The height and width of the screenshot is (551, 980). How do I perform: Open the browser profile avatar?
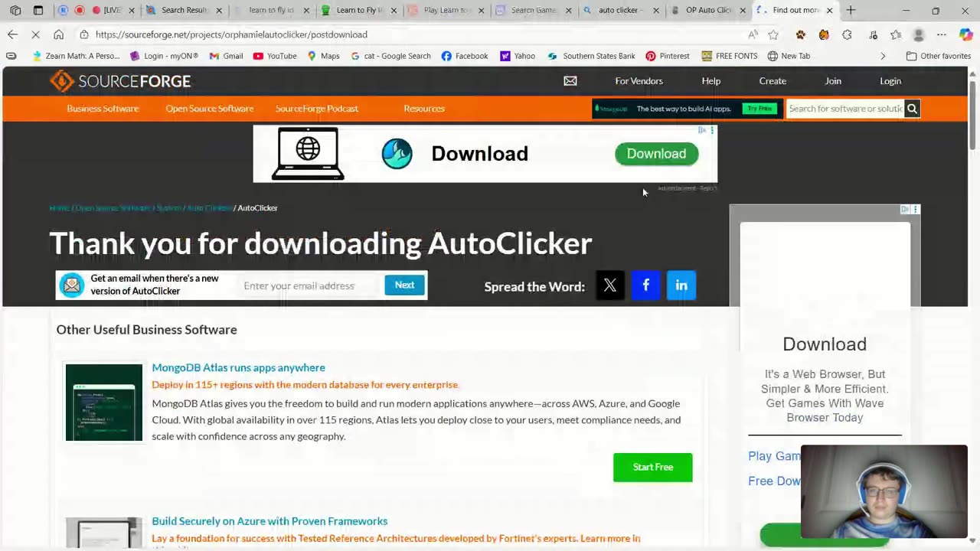click(x=919, y=34)
